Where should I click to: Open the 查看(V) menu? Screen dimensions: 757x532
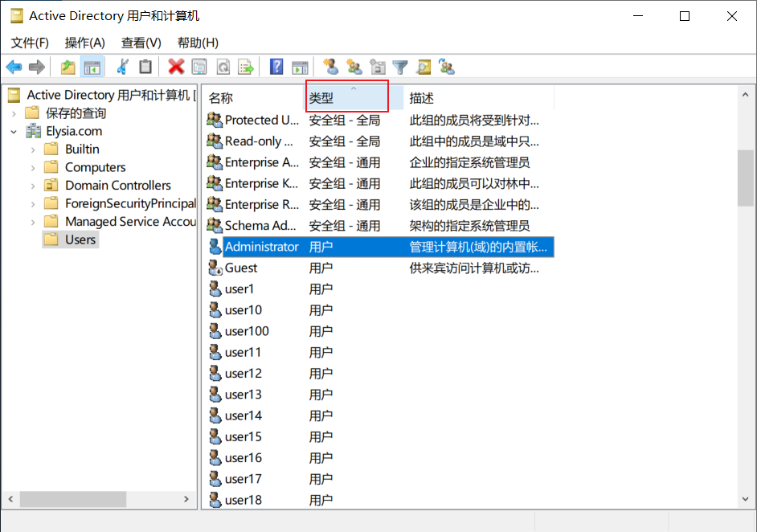(141, 43)
